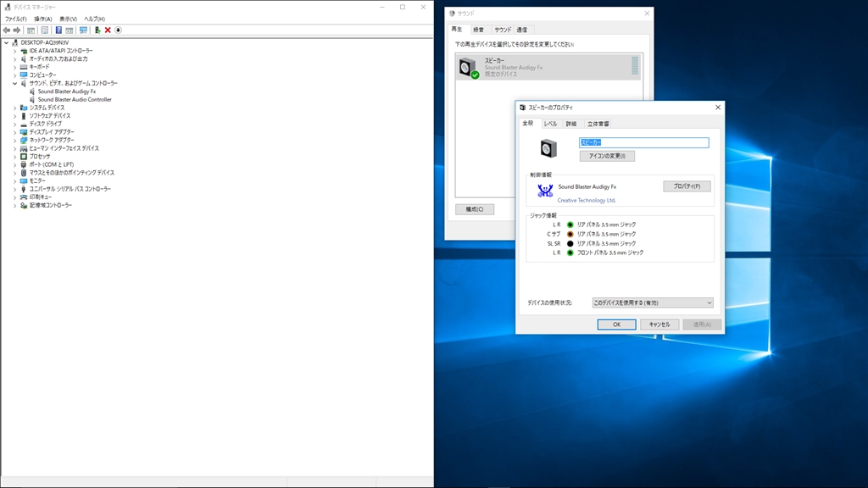Expand the ポート (COM と LPT) node

pos(15,165)
